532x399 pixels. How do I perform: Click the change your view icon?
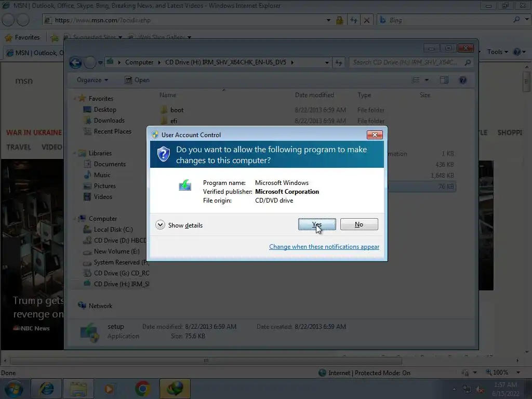416,80
